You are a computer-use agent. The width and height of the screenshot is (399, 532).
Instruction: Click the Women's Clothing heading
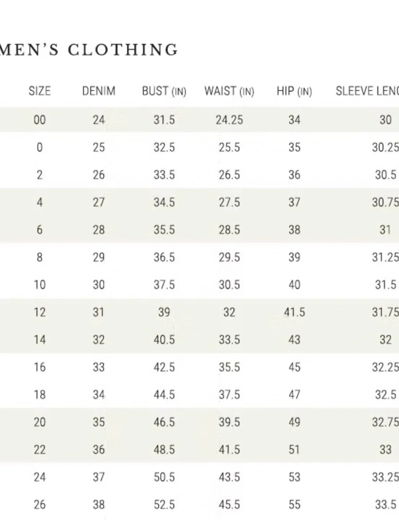(89, 49)
